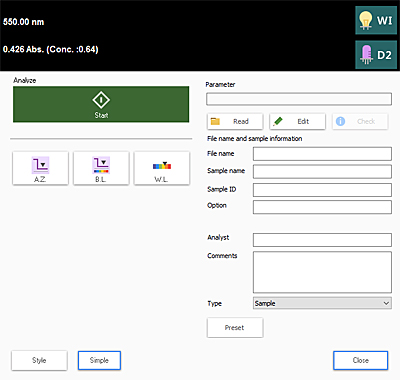Image resolution: width=400 pixels, height=380 pixels.
Task: Click the File name field
Action: click(322, 154)
